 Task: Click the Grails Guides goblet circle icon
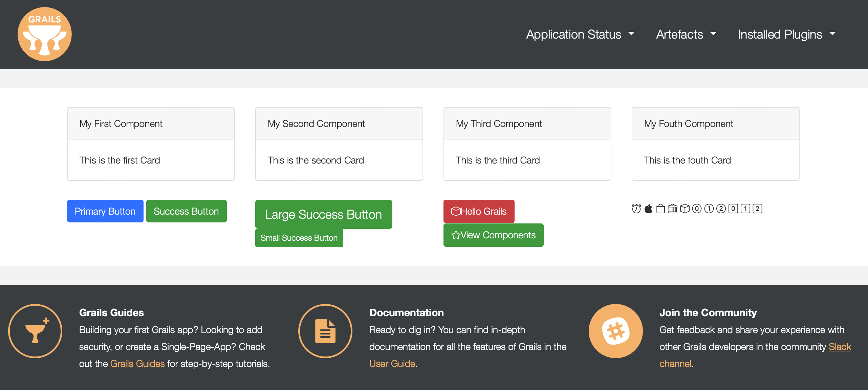tap(35, 331)
